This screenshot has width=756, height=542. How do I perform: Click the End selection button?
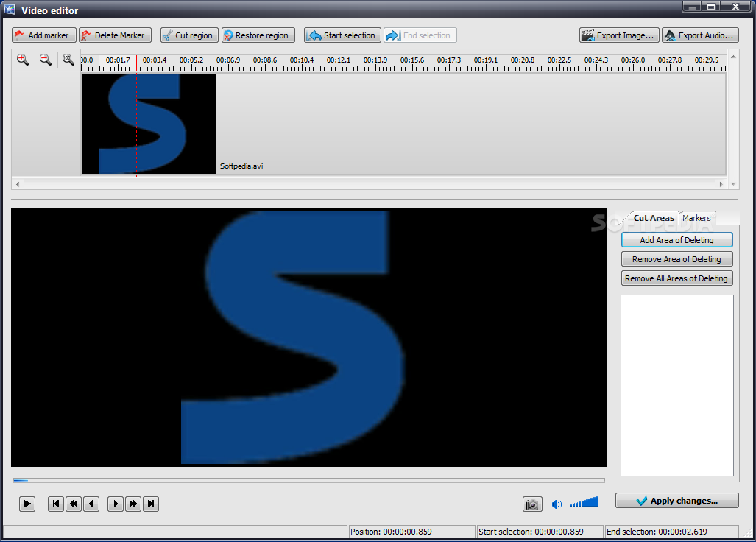pyautogui.click(x=420, y=35)
